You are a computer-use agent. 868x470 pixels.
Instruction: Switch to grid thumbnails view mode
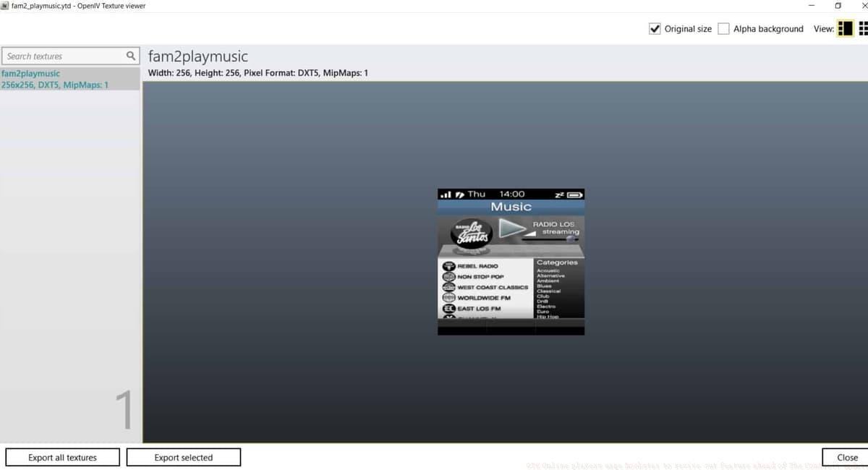864,29
